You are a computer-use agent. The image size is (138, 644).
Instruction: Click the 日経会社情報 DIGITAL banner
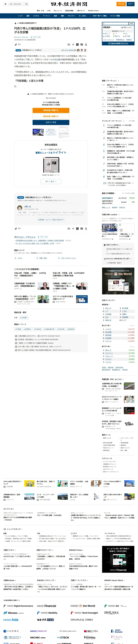tap(118, 43)
